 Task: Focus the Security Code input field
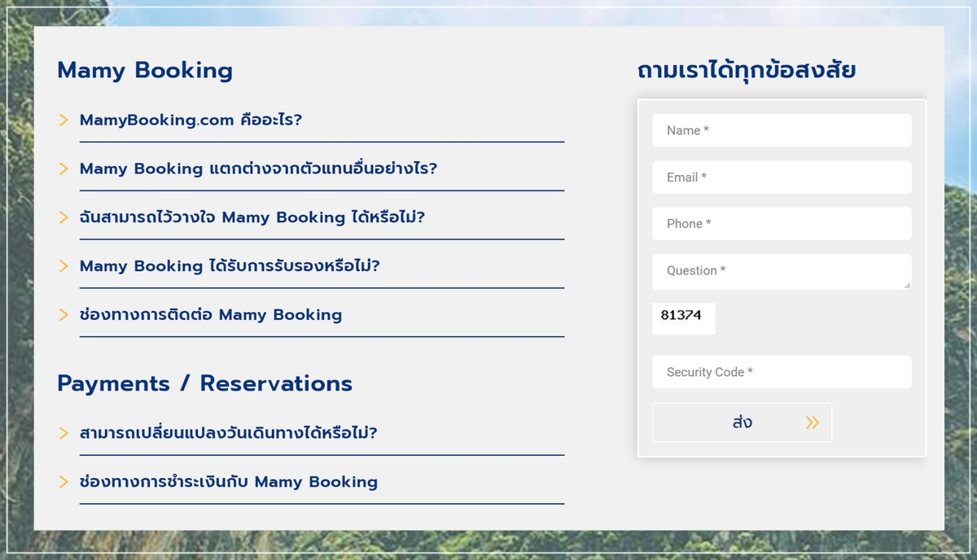[x=782, y=372]
